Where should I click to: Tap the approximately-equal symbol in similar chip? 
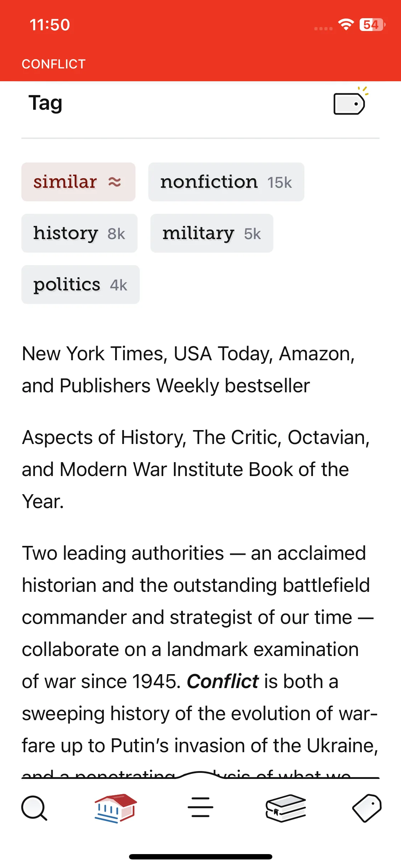(x=115, y=182)
